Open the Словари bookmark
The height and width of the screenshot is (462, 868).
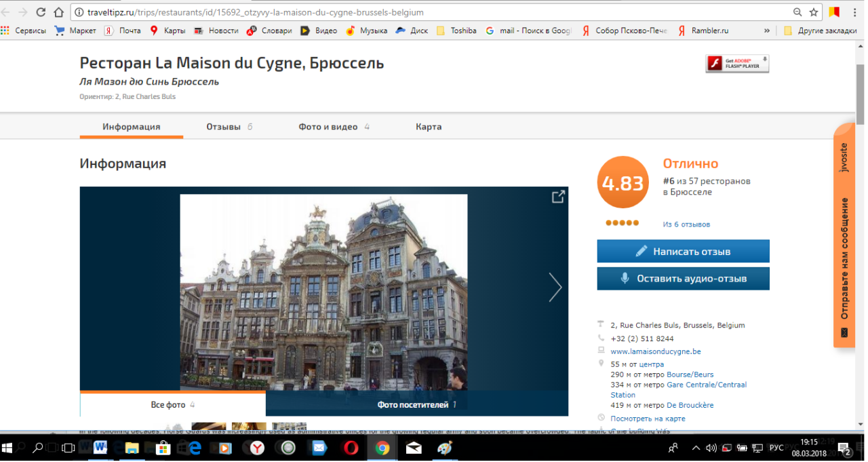coord(269,31)
